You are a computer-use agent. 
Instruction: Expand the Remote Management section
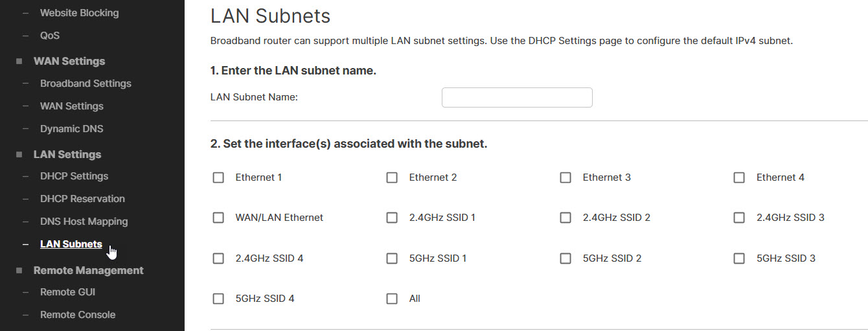[88, 270]
